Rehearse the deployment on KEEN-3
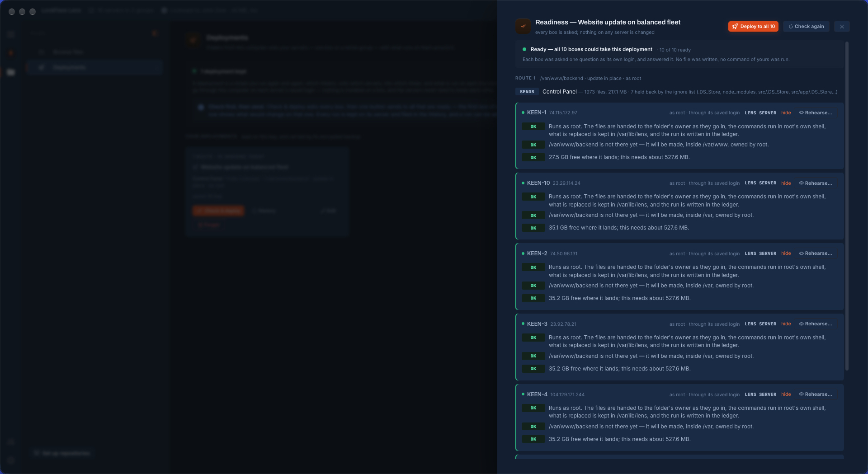Image resolution: width=868 pixels, height=474 pixels. point(816,324)
